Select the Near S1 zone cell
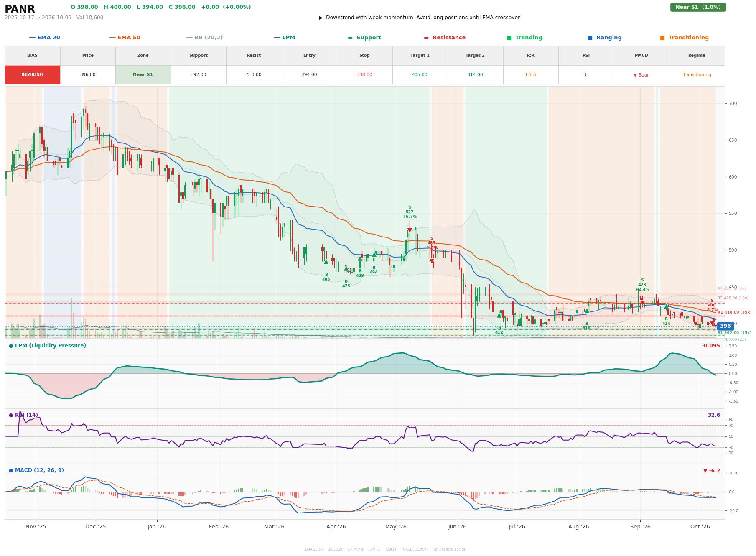This screenshot has height=556, width=756. click(x=143, y=75)
